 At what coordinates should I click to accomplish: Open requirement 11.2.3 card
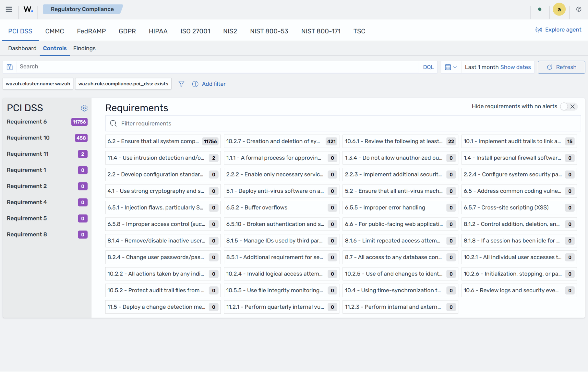[x=400, y=307]
